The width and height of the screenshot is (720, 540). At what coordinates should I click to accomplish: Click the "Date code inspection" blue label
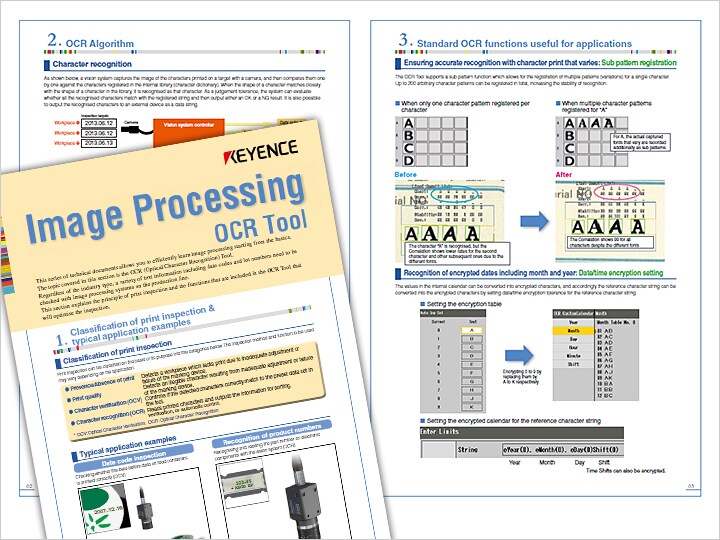(x=134, y=459)
